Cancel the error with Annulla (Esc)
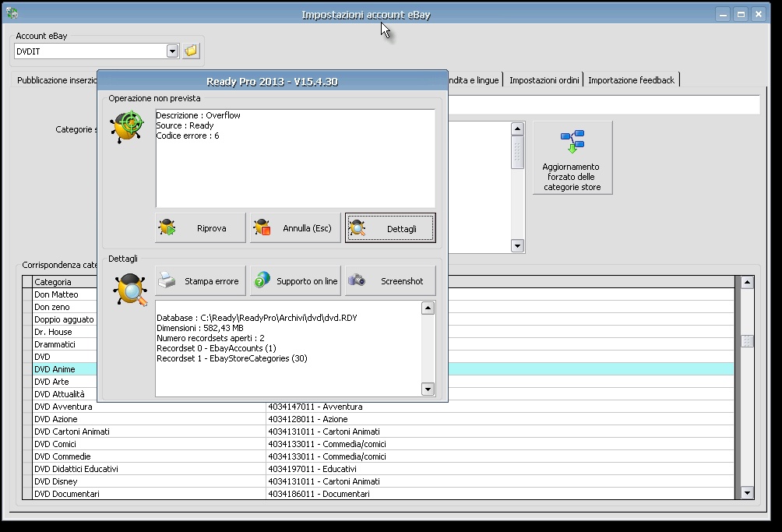 click(x=295, y=228)
